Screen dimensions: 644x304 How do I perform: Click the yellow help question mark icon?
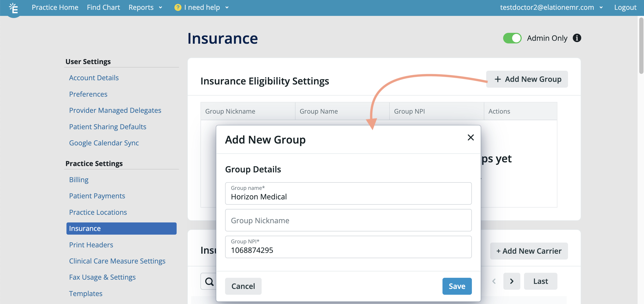[x=177, y=7]
